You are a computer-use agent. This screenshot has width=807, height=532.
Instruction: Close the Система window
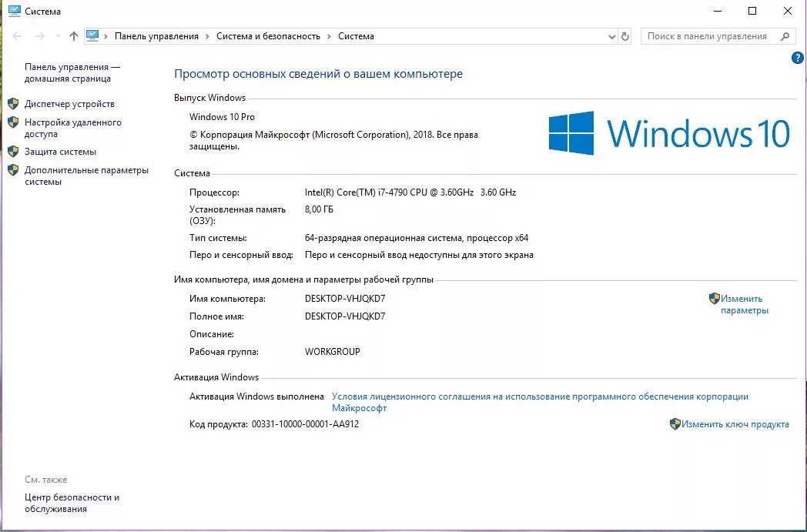click(788, 11)
